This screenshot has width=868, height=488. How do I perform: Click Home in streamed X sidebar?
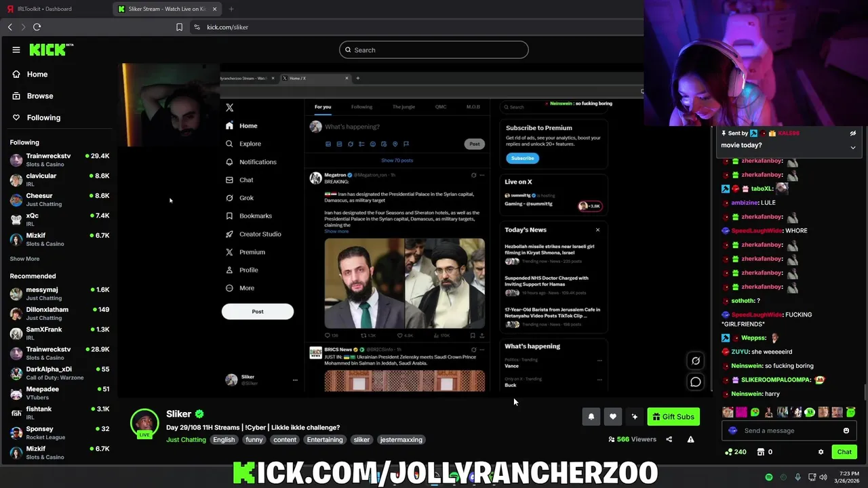pos(241,125)
